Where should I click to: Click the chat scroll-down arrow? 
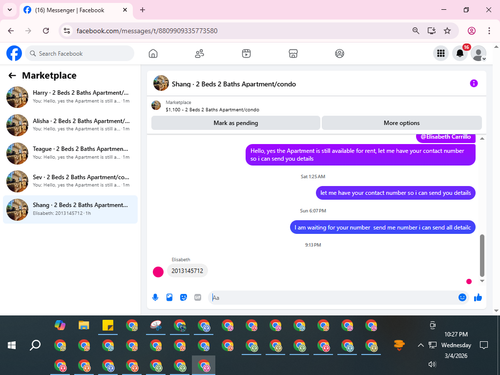(482, 281)
